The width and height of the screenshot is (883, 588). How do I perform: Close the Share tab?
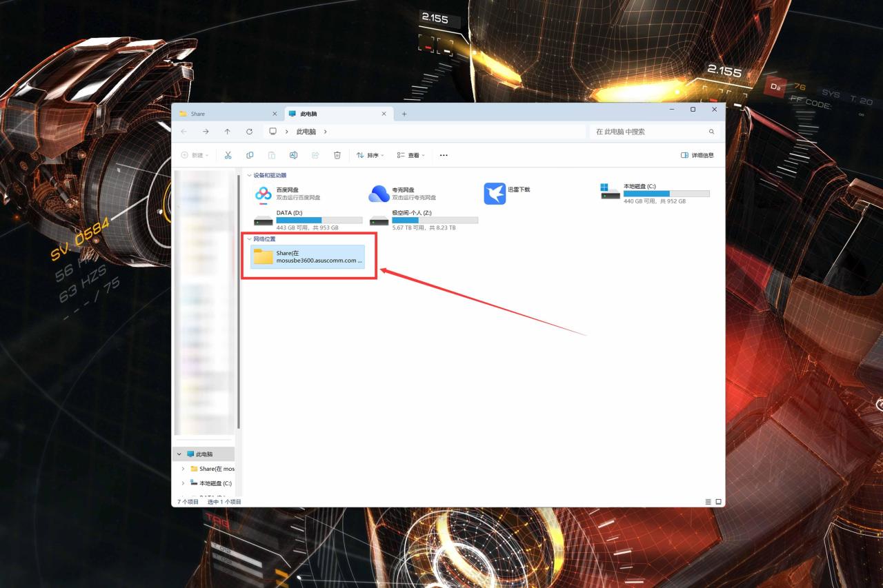(x=275, y=114)
